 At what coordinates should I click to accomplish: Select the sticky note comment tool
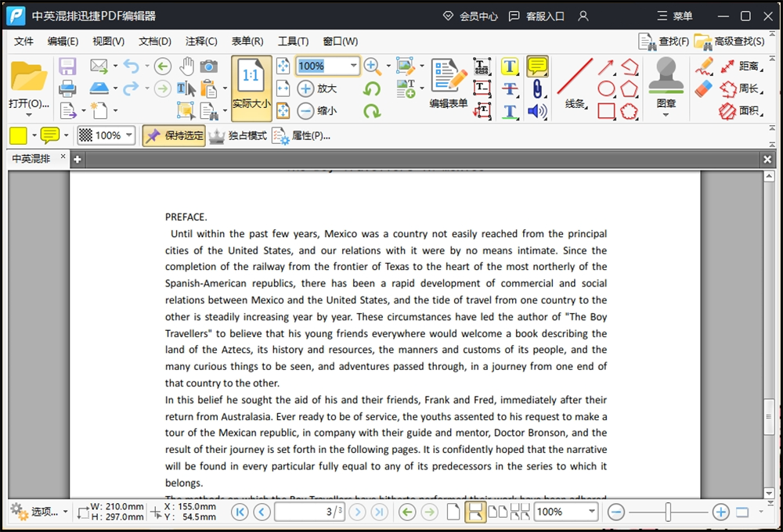click(537, 66)
